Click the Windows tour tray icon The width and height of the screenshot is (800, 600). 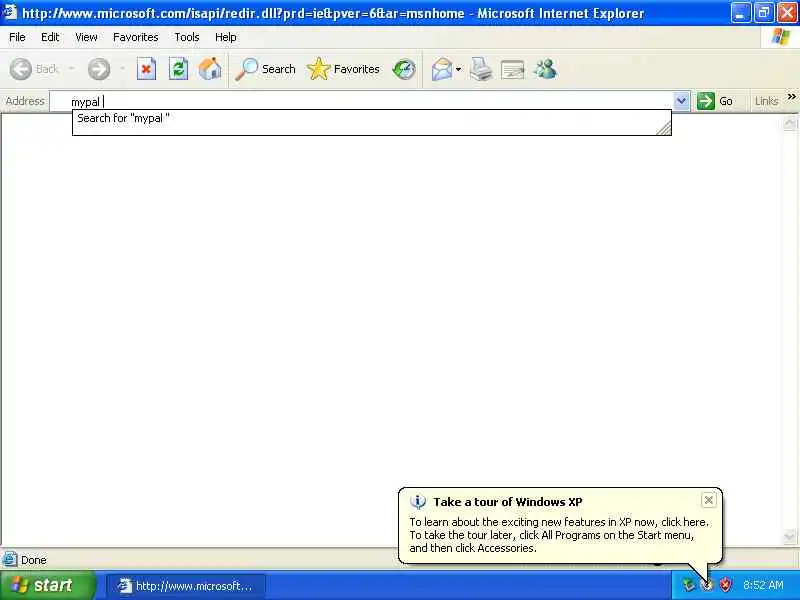tap(707, 585)
